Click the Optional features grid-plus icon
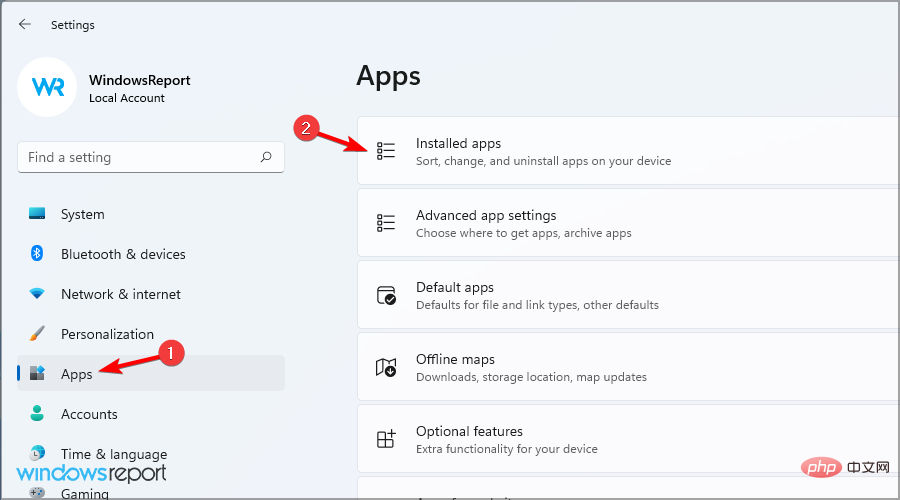Screen dimensions: 900x500 tap(386, 439)
